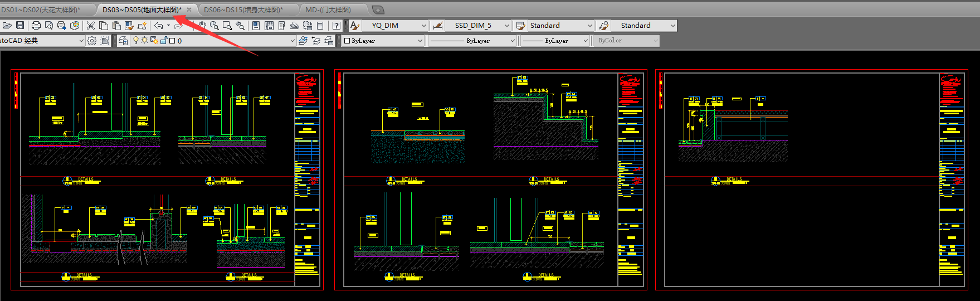The image size is (980, 301).
Task: Open Table Style manager icon
Action: point(521,26)
